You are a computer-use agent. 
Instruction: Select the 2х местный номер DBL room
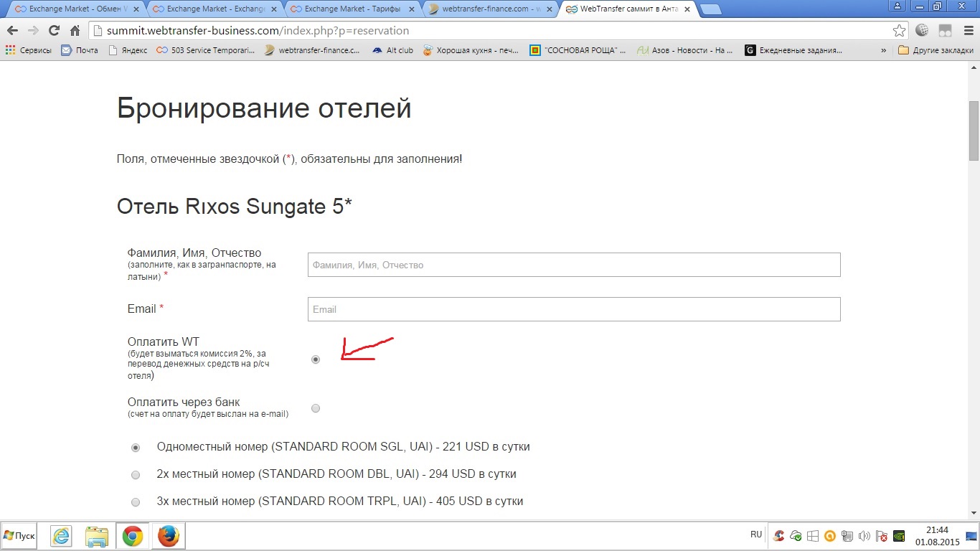point(136,475)
